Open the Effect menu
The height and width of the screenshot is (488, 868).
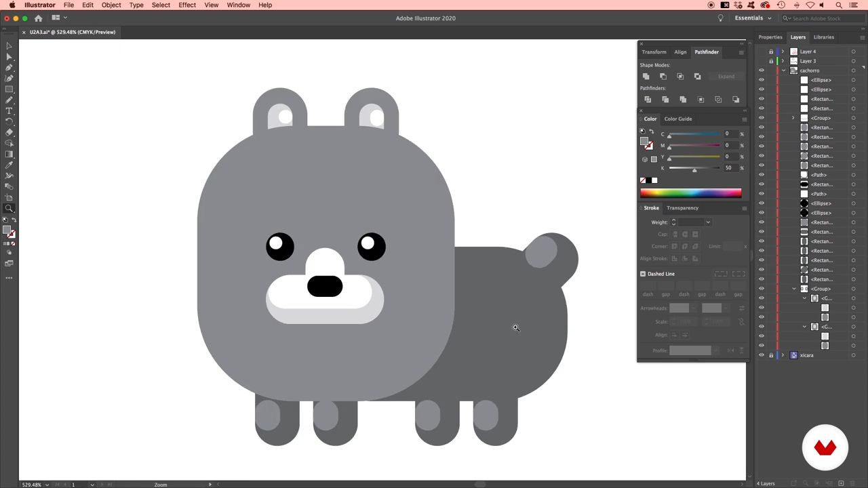(x=187, y=5)
